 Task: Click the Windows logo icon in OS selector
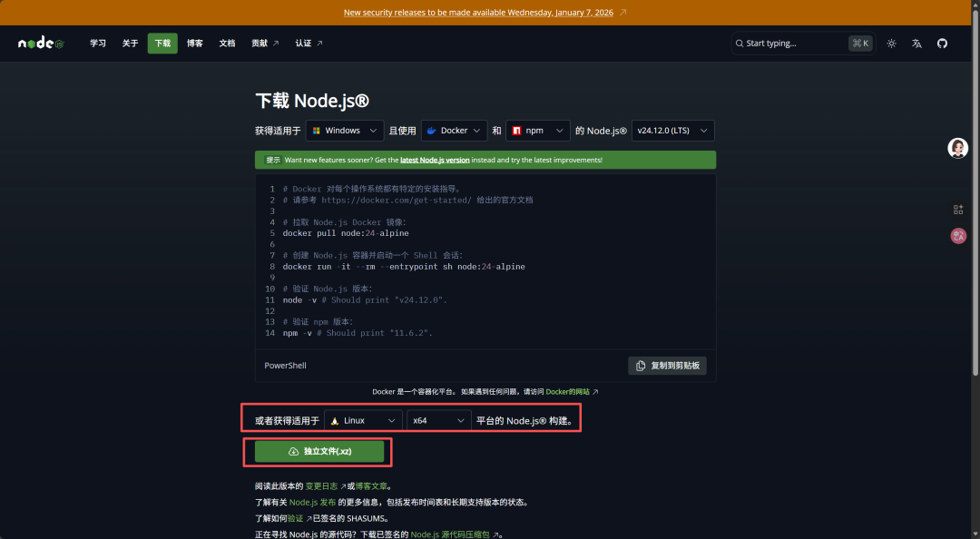tap(317, 131)
